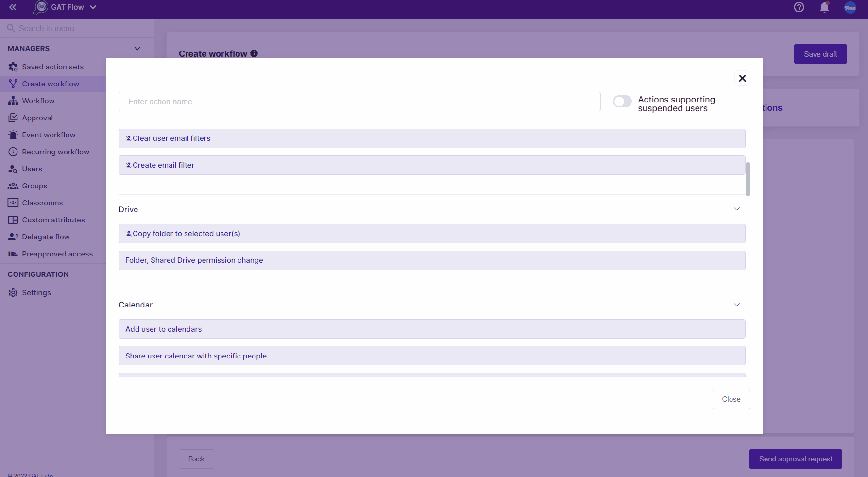Open Classrooms via its sidebar icon
The image size is (868, 477).
pyautogui.click(x=13, y=203)
